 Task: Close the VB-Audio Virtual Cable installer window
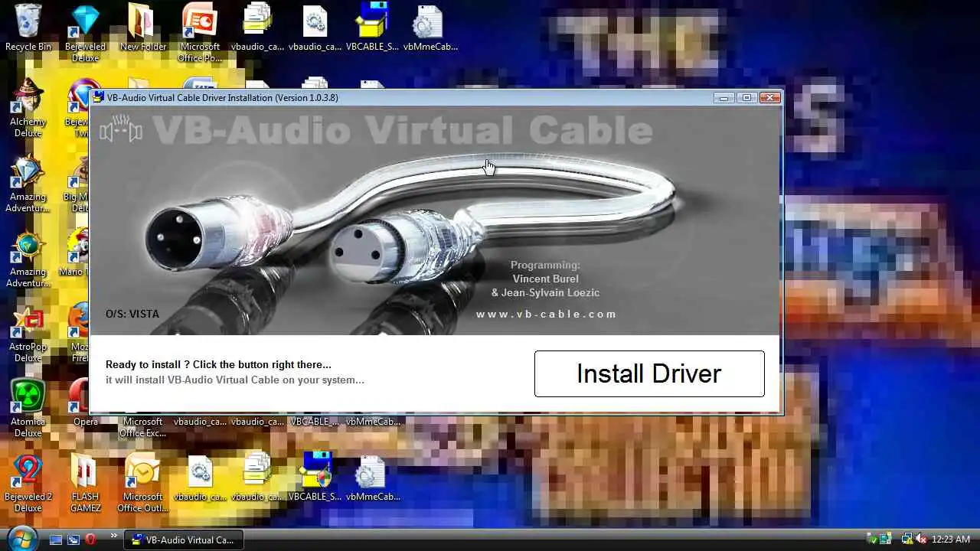pyautogui.click(x=769, y=97)
